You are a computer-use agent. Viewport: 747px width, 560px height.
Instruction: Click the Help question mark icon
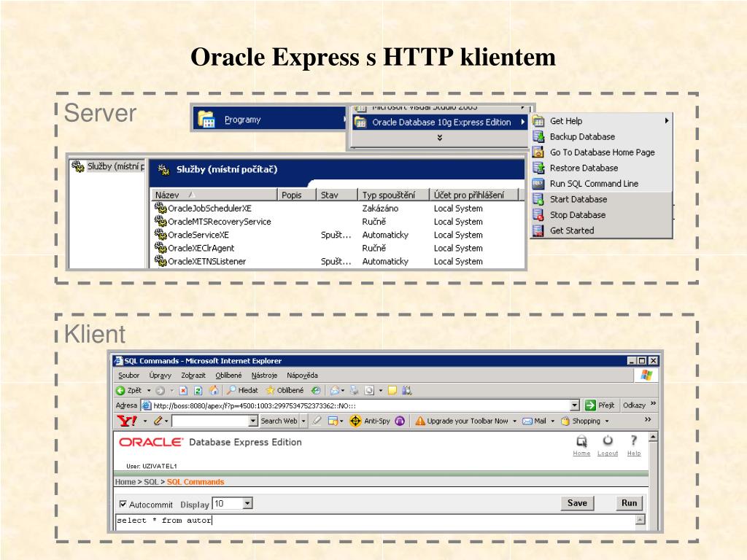[x=634, y=440]
